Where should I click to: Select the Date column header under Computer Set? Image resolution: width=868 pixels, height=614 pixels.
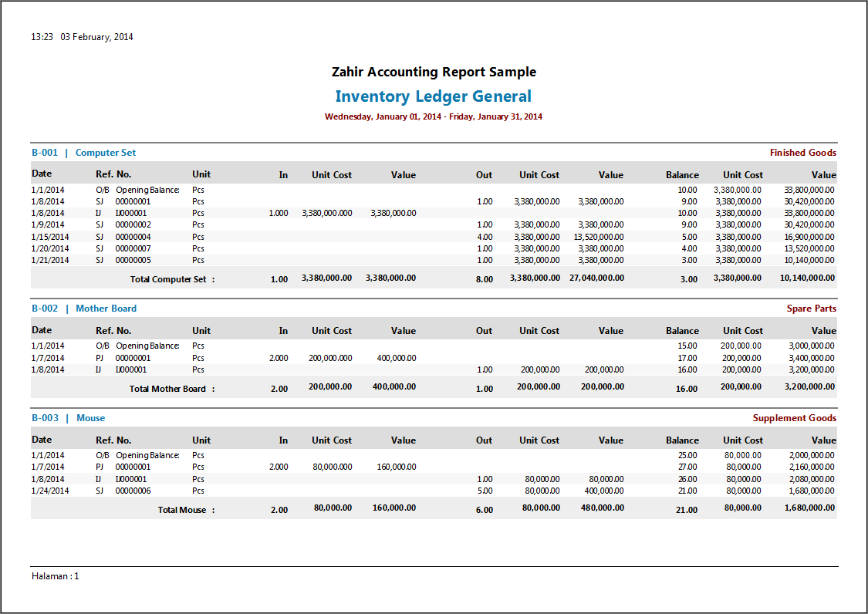click(x=42, y=174)
